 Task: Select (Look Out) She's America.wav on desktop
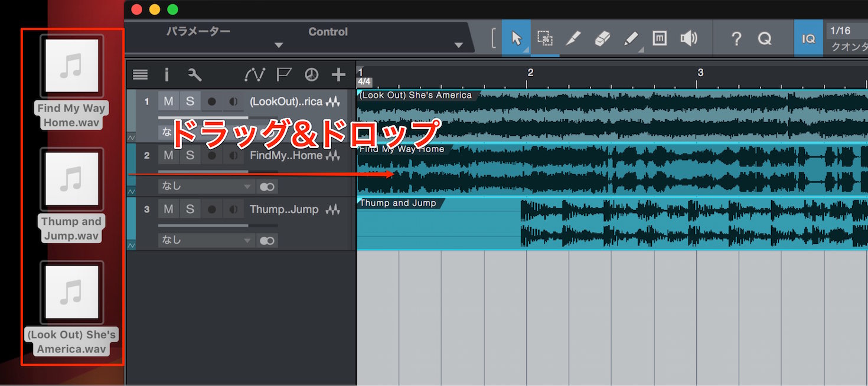coord(71,308)
